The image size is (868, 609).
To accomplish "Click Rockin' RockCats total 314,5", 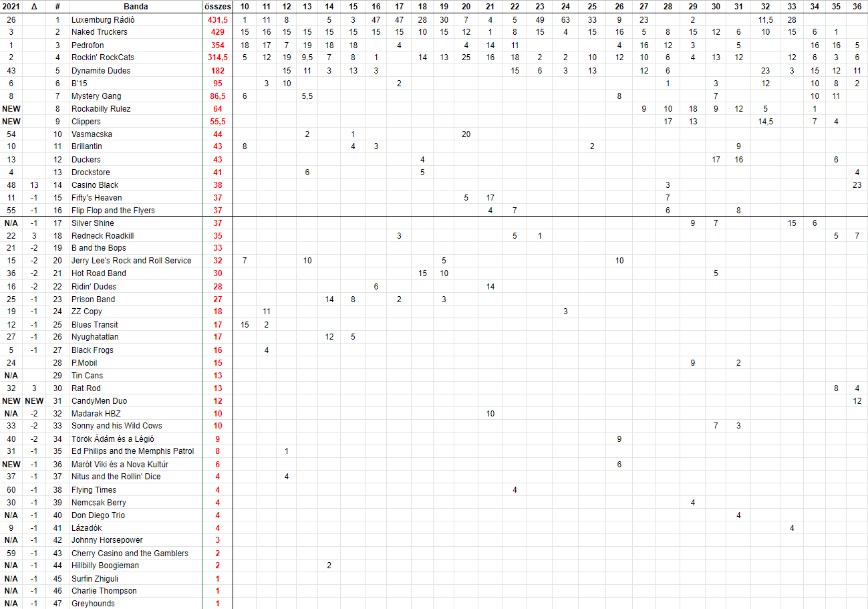I will 217,57.
